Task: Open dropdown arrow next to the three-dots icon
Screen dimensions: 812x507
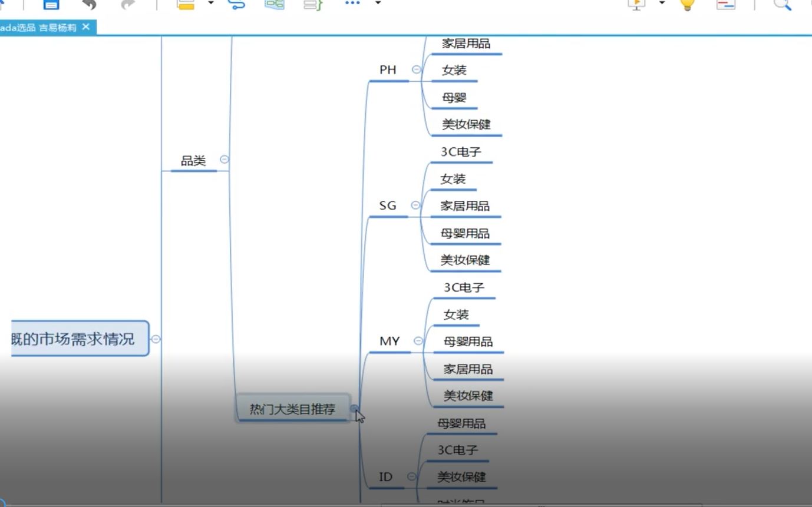Action: pos(378,3)
